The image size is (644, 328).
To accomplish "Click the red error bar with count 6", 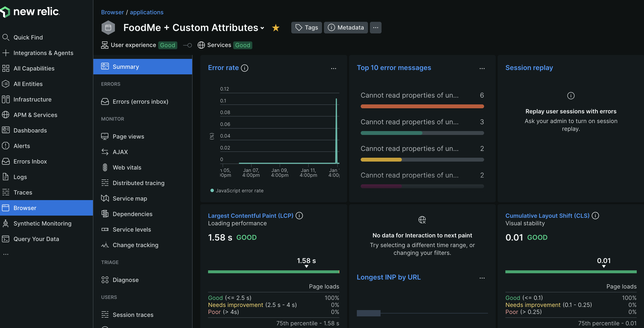I will [422, 106].
